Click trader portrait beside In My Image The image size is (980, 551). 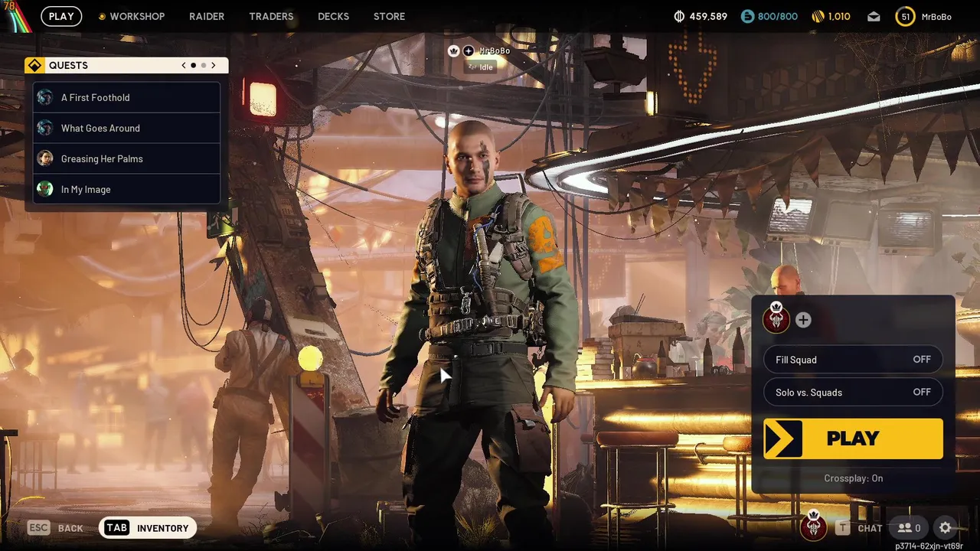click(x=45, y=189)
